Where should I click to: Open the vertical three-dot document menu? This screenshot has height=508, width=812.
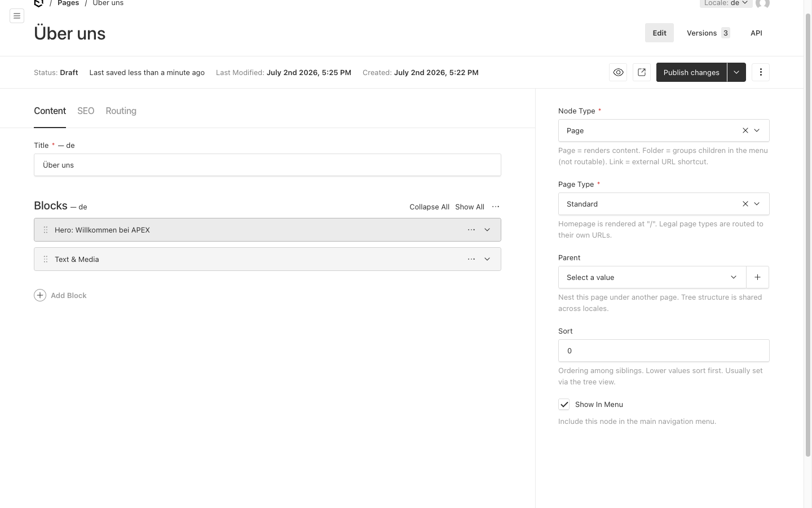(761, 72)
